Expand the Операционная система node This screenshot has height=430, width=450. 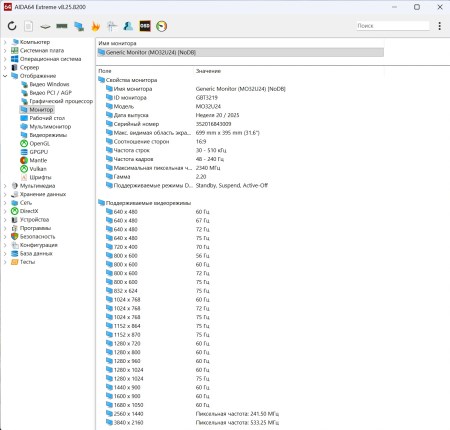tap(5, 59)
